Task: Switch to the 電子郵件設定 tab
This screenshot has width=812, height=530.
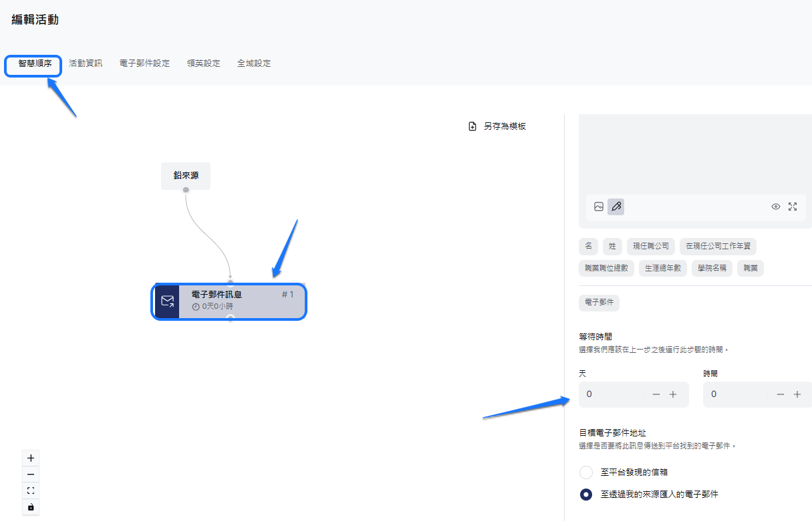Action: point(144,63)
